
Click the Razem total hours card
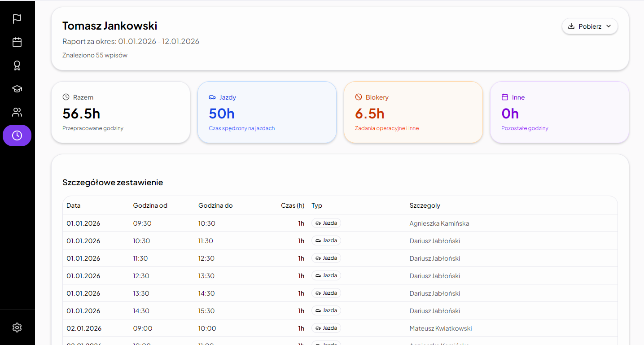(121, 112)
